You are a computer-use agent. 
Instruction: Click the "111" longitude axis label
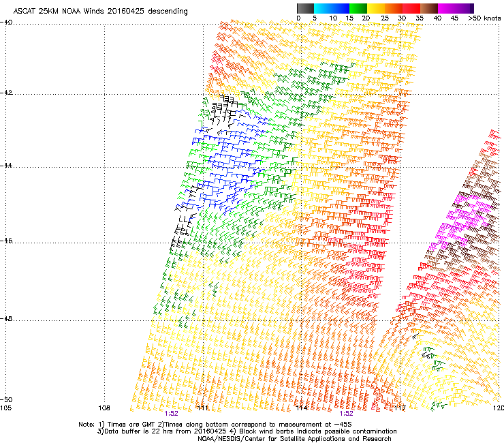[203, 408]
